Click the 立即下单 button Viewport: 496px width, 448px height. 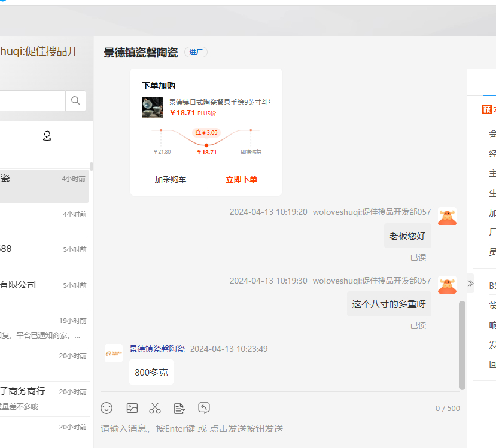pos(242,179)
